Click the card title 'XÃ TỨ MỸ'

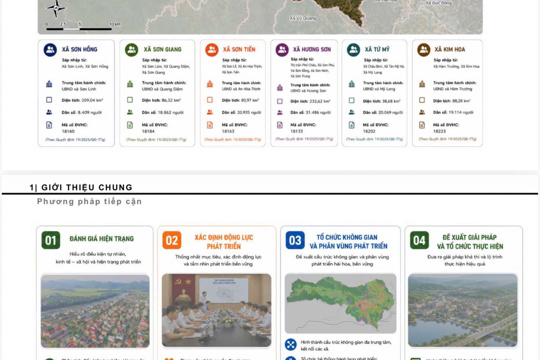pos(377,49)
